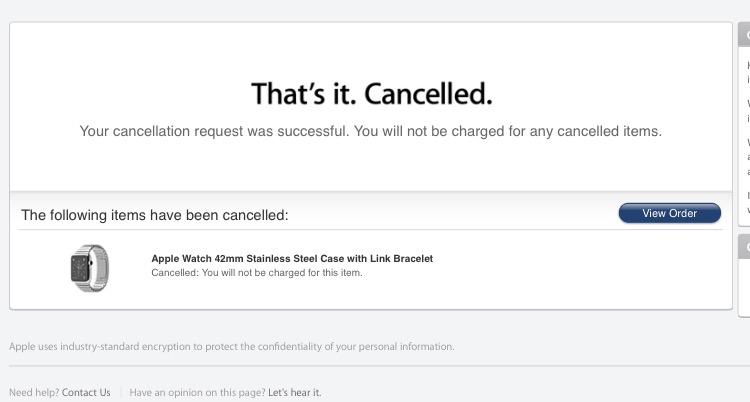The image size is (750, 402).
Task: Click "The following items have been cancelled" header
Action: (155, 214)
